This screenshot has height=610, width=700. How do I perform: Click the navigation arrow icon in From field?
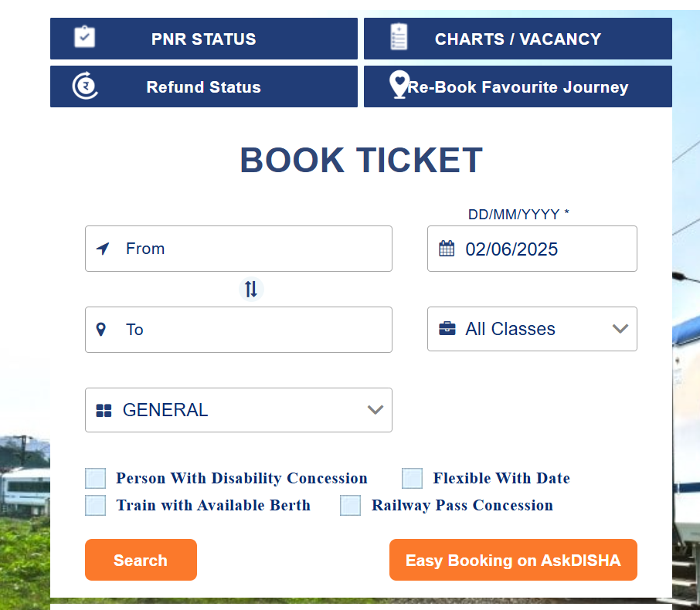[x=103, y=249]
